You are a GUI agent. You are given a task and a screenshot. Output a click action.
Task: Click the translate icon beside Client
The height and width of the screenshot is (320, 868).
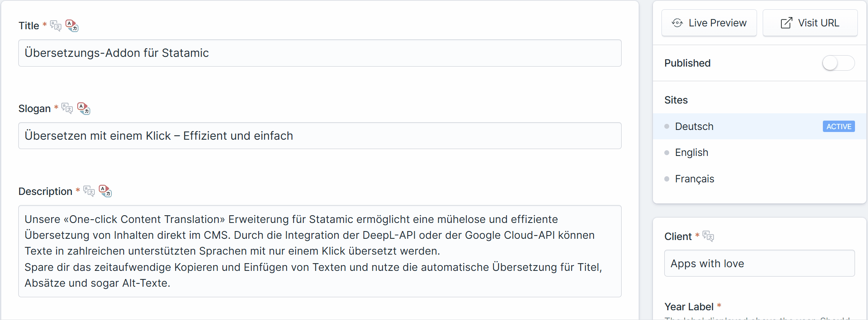coord(709,237)
